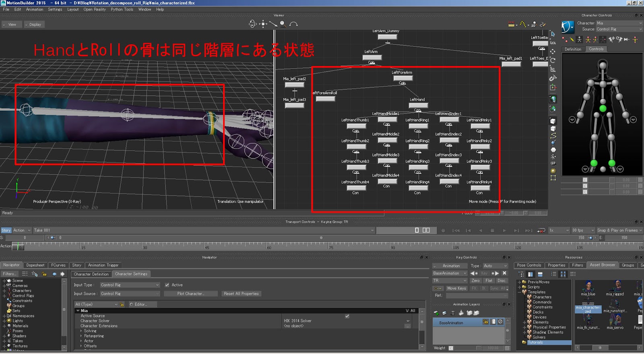Viewport: 644px width, 354px height.
Task: Expand the PrevisMoves folder
Action: tap(519, 282)
